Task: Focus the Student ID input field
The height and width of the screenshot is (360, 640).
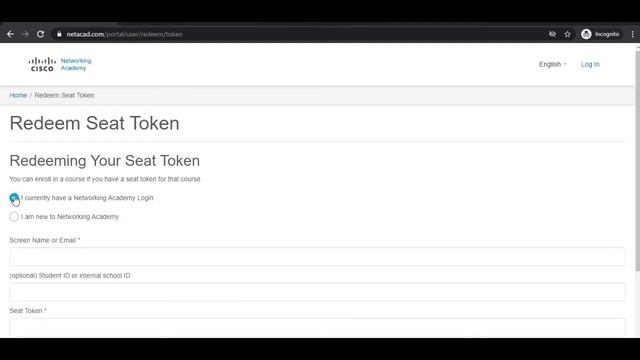Action: tap(317, 292)
